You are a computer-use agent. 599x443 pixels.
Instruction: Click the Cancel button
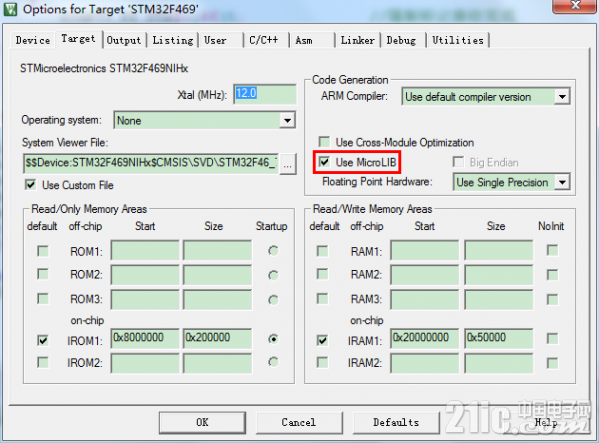pos(299,422)
